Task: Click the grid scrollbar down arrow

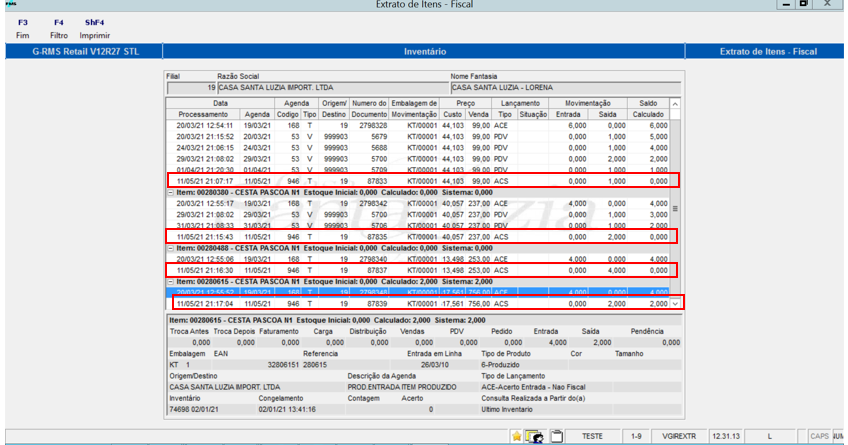Action: [675, 304]
